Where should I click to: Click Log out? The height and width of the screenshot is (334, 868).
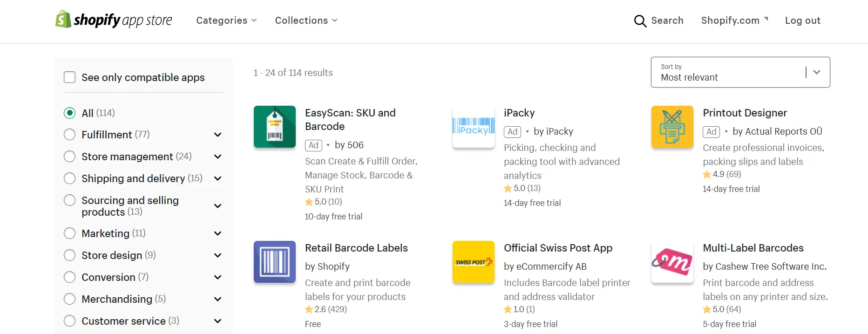pos(803,20)
